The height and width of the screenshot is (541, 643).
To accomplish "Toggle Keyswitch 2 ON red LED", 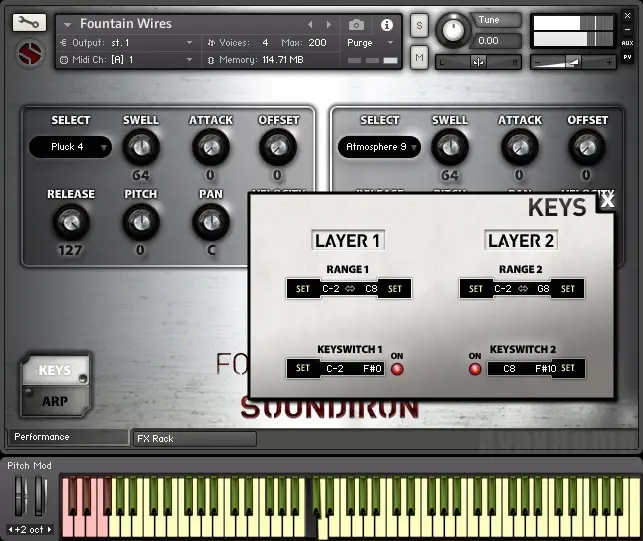I will coord(475,369).
